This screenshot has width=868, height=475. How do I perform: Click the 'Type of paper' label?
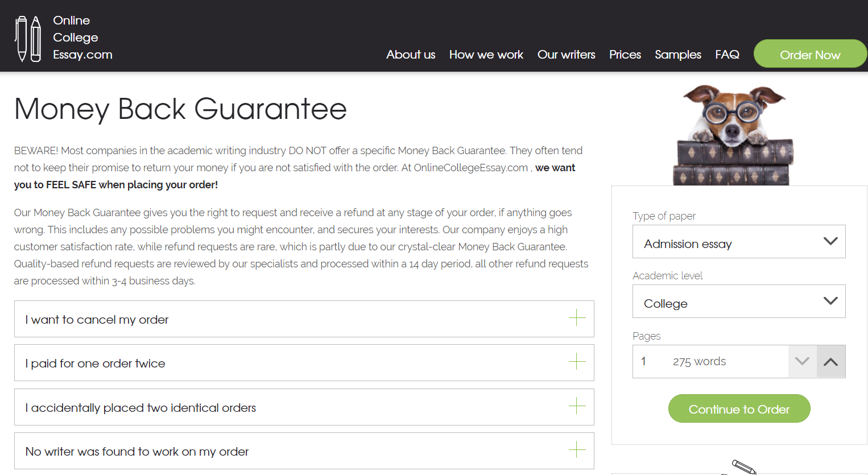coord(664,216)
